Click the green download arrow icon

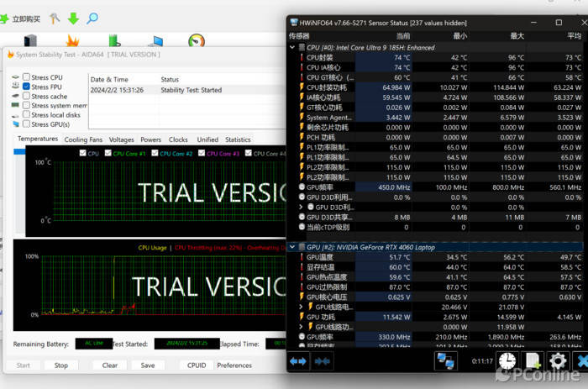pyautogui.click(x=73, y=18)
